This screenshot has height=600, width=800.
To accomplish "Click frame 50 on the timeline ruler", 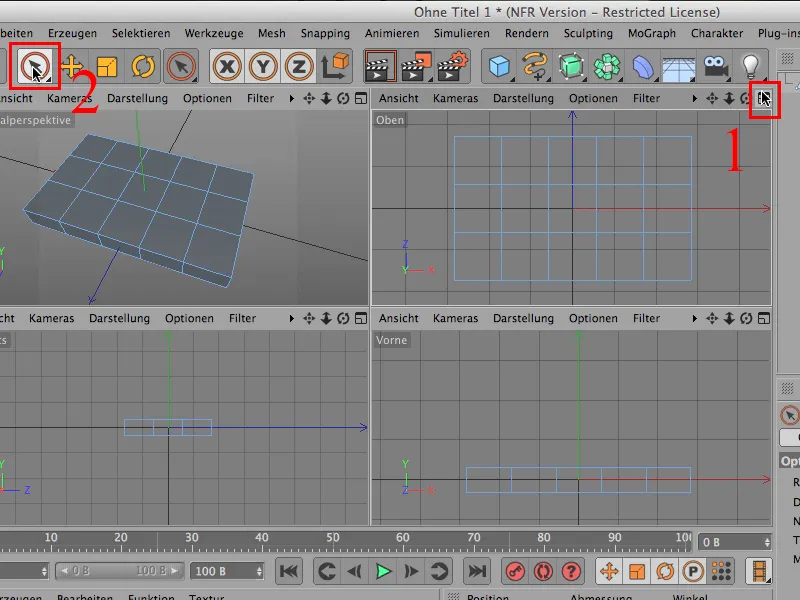I will click(x=333, y=537).
